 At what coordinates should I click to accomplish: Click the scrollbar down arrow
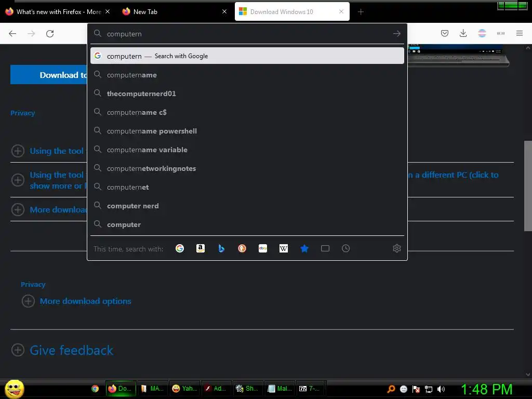point(528,375)
